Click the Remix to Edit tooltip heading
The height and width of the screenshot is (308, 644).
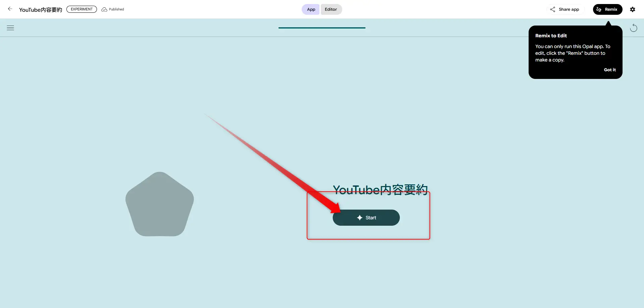click(x=551, y=36)
